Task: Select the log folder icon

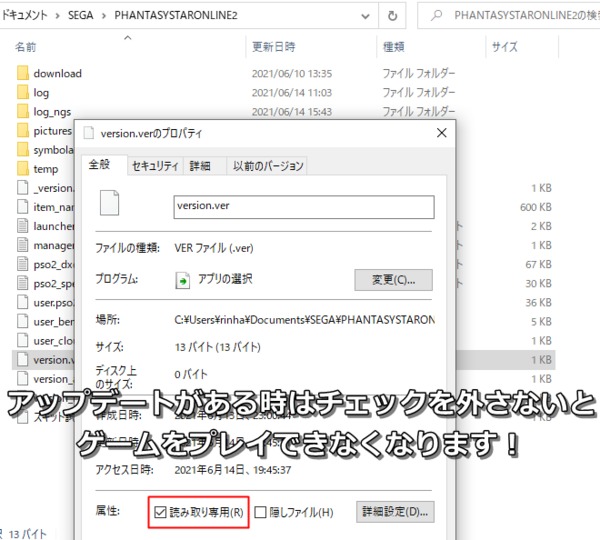Action: pos(23,92)
